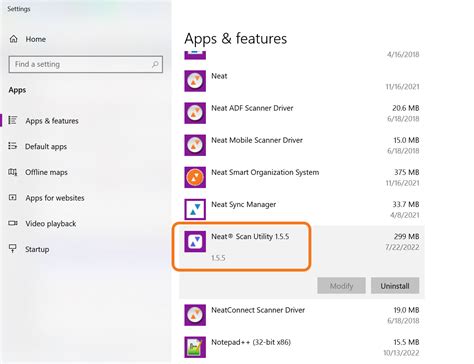Click the Offline maps icon
474x364 pixels.
point(13,172)
